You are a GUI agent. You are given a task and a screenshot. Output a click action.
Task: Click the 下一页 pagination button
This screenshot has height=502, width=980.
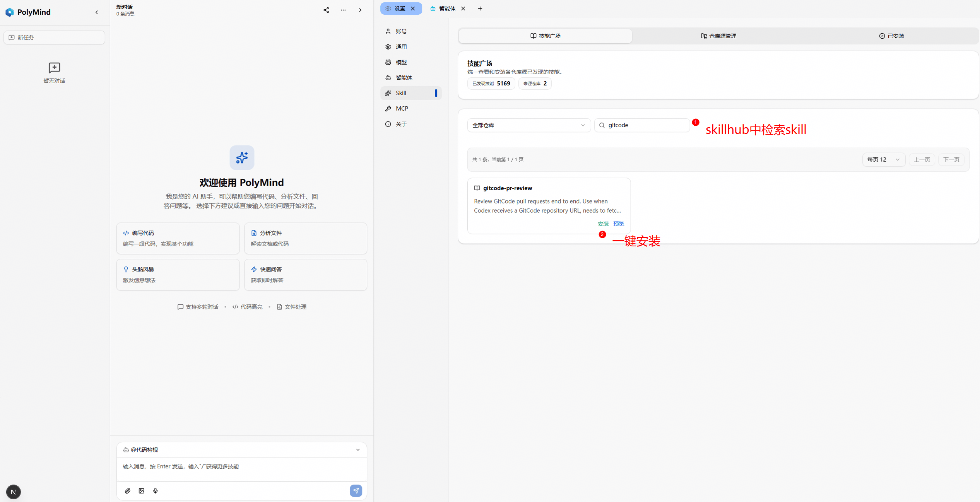(951, 160)
